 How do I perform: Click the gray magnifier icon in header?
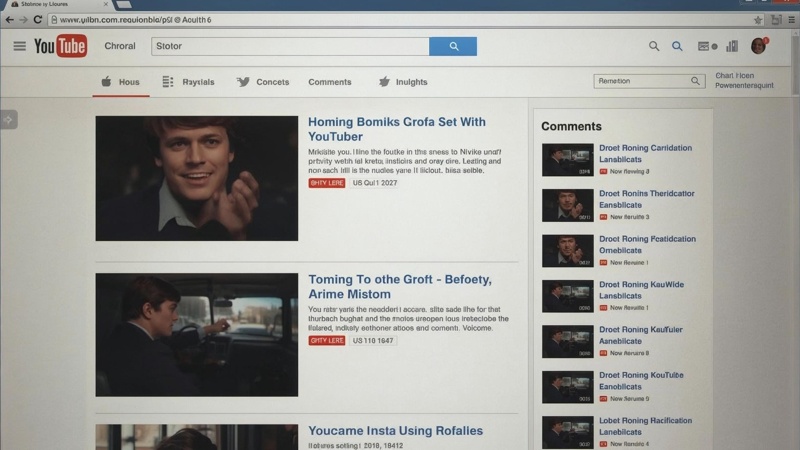tap(654, 46)
